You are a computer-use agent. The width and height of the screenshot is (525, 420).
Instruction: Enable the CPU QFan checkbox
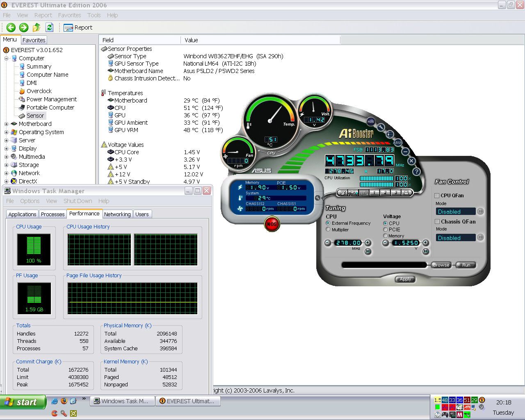click(x=437, y=196)
